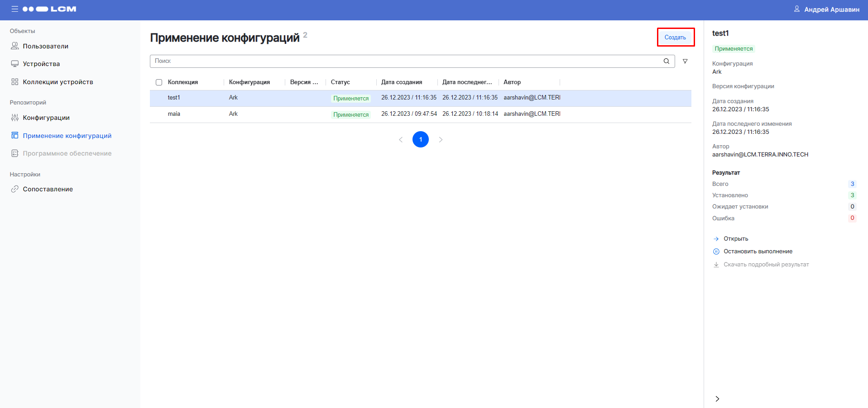Screen dimensions: 868x408
Task: Collapse the right details panel with chevron
Action: coord(717,399)
